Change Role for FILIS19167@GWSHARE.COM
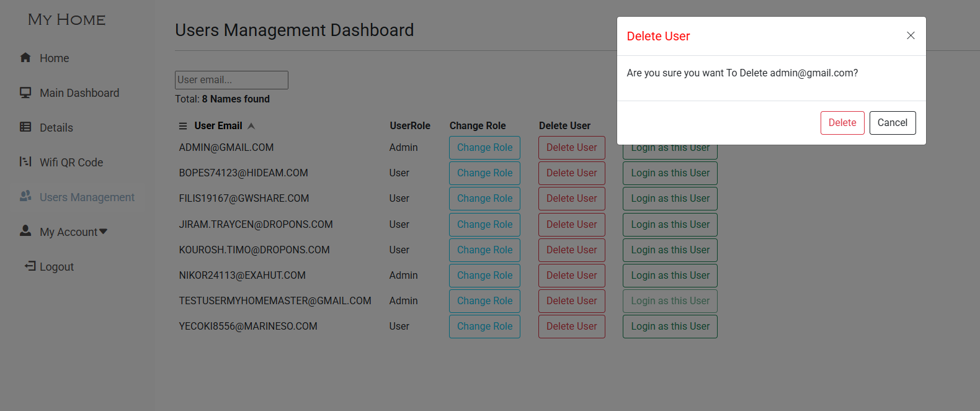 point(484,199)
